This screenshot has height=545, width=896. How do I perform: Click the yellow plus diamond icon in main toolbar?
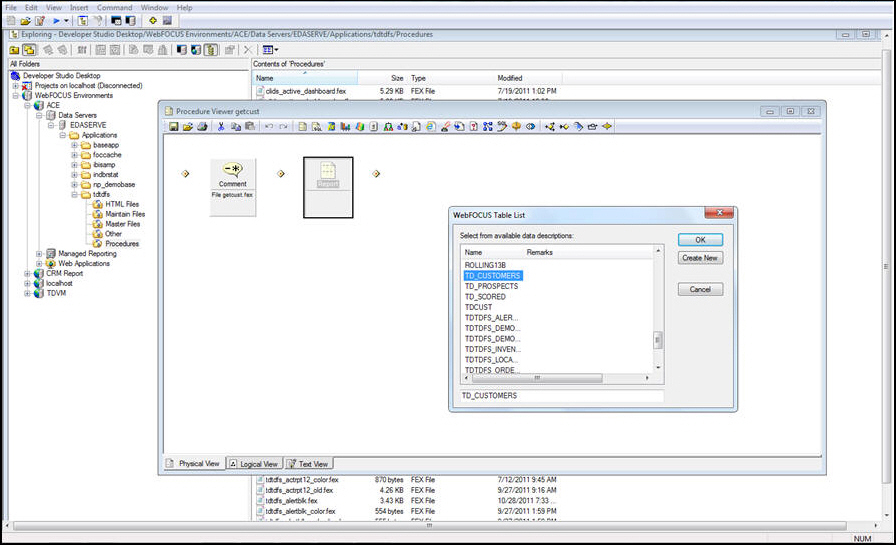click(153, 21)
